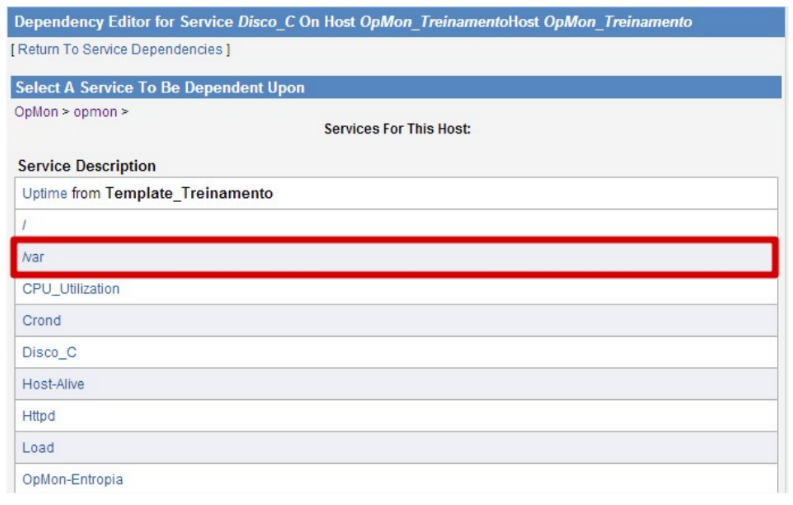Select the /var service

pyautogui.click(x=34, y=257)
